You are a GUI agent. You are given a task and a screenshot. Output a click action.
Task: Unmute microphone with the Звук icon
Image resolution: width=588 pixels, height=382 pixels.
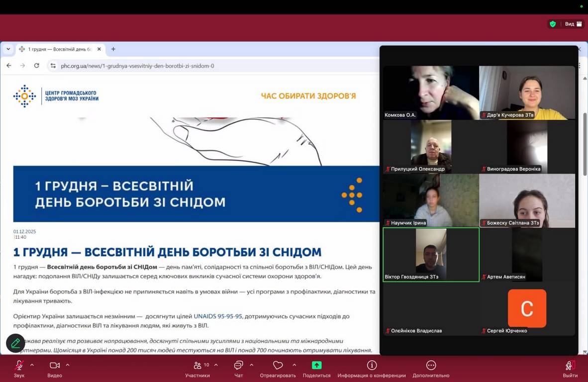coord(19,366)
